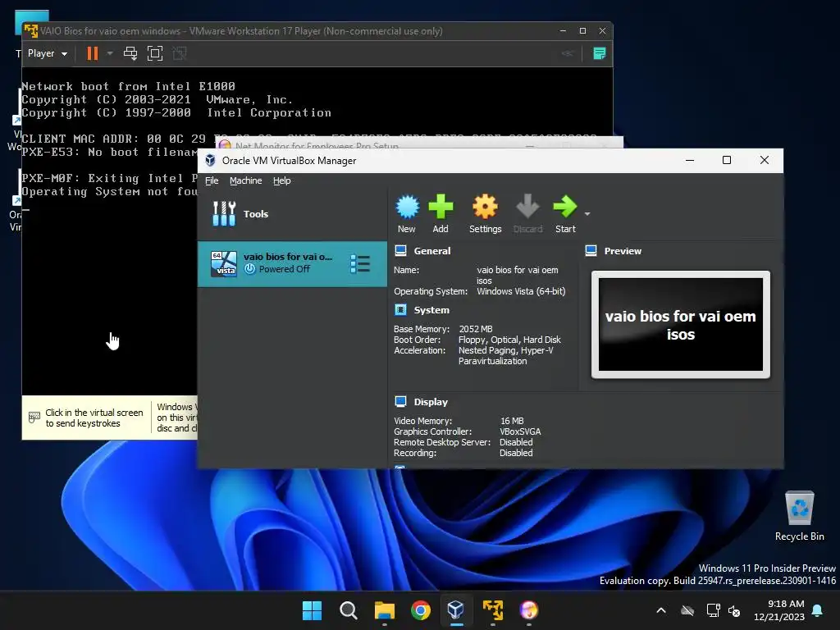The width and height of the screenshot is (840, 630).
Task: Click VMware Send Ctrl+Alt+Del icon
Action: point(130,53)
